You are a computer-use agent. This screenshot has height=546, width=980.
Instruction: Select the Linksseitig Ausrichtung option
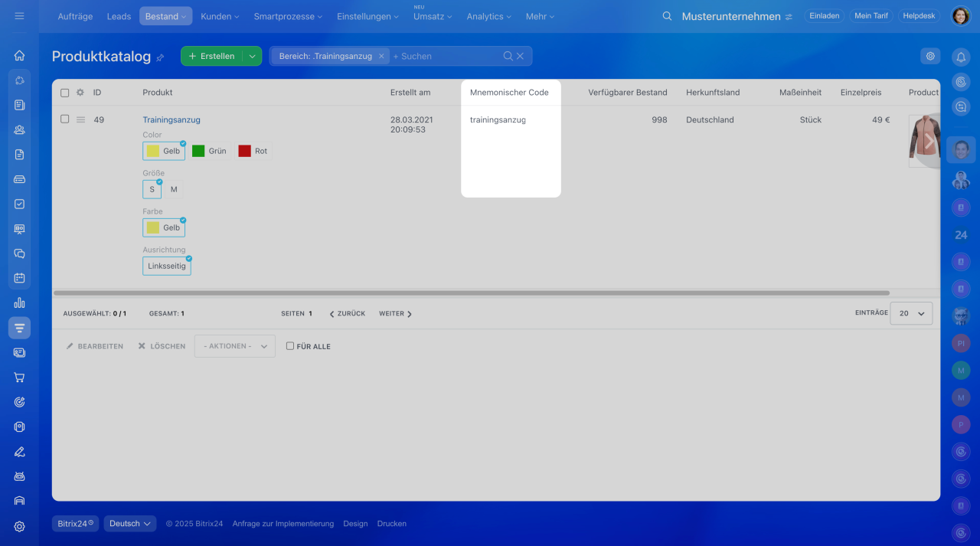click(167, 266)
